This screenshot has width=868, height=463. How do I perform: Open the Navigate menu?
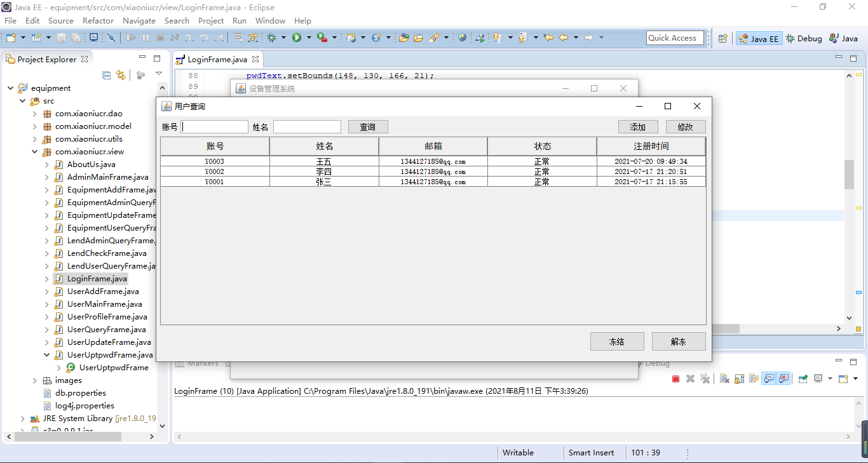tap(139, 21)
